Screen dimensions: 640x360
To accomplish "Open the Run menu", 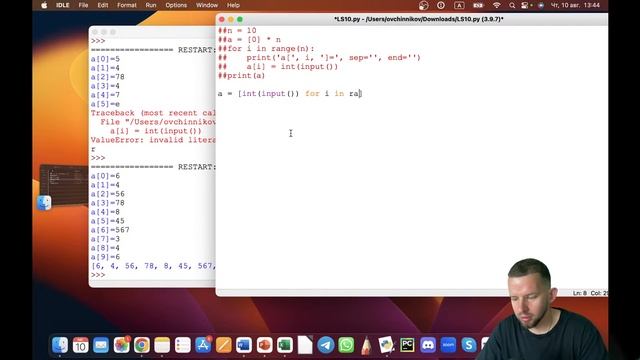I will pyautogui.click(x=151, y=5).
